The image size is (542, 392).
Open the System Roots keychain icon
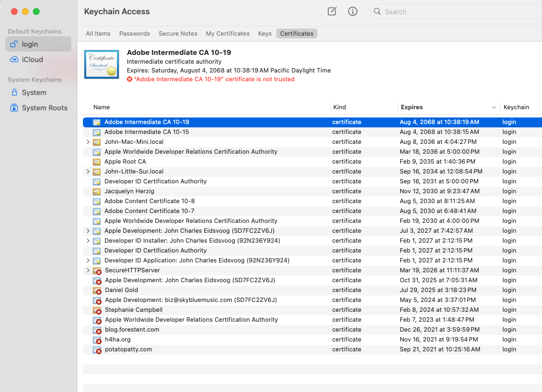tap(14, 108)
